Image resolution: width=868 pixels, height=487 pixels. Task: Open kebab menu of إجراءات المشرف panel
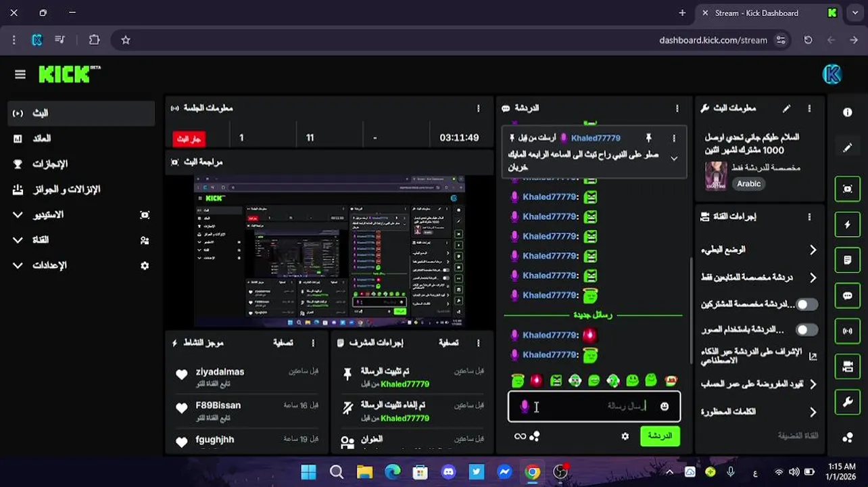(x=478, y=343)
